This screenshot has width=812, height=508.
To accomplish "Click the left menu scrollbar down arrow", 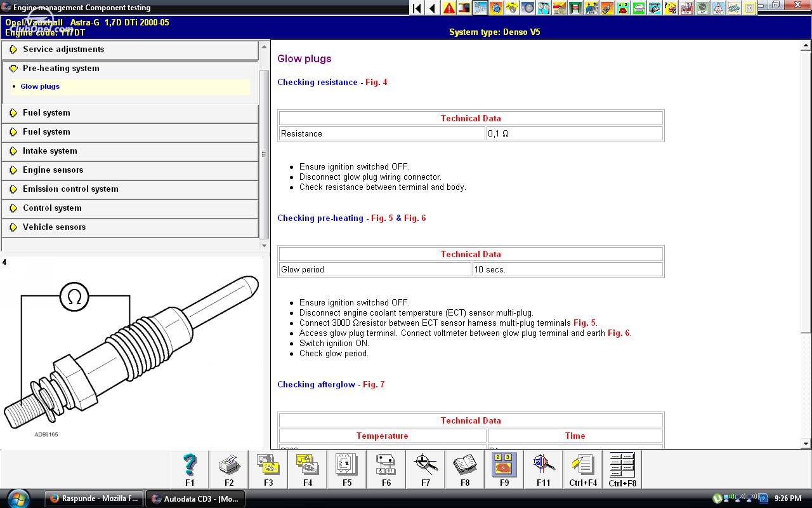I will click(x=265, y=246).
